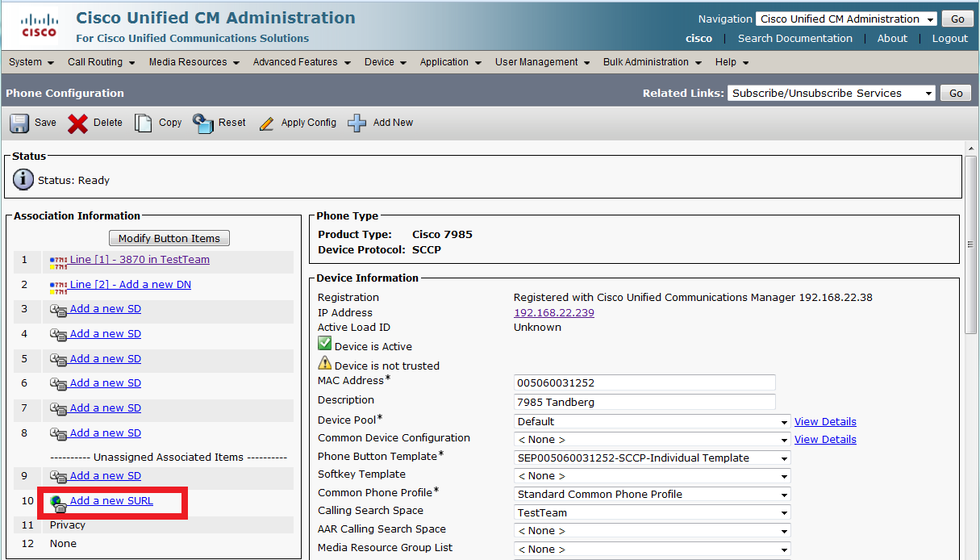This screenshot has height=560, width=980.
Task: Click the Save disk icon
Action: [19, 123]
